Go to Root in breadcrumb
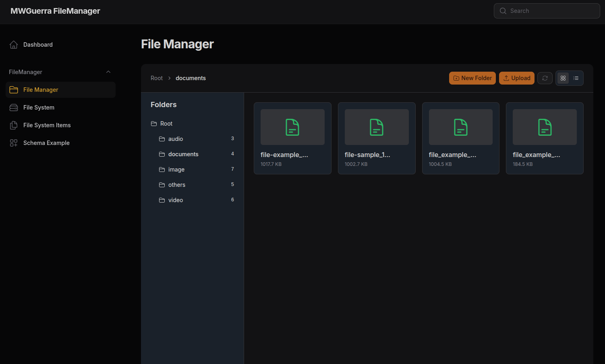The height and width of the screenshot is (364, 605). pyautogui.click(x=157, y=78)
